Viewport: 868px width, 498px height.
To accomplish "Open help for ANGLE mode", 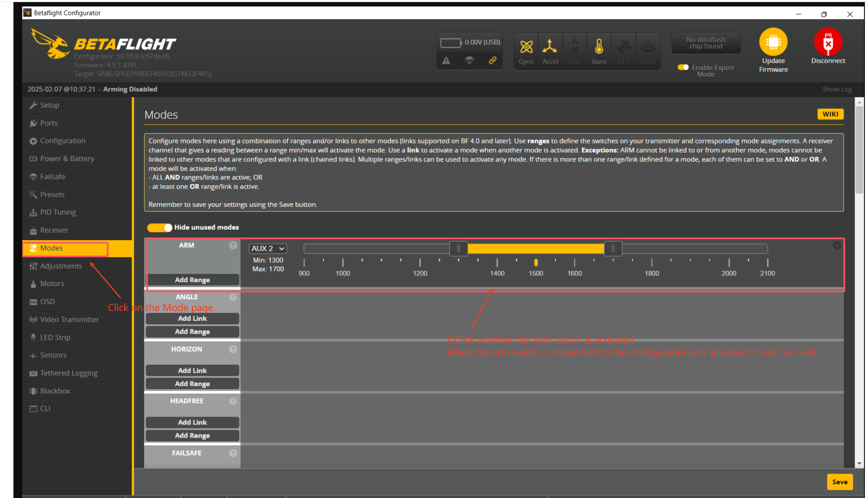I will (233, 297).
